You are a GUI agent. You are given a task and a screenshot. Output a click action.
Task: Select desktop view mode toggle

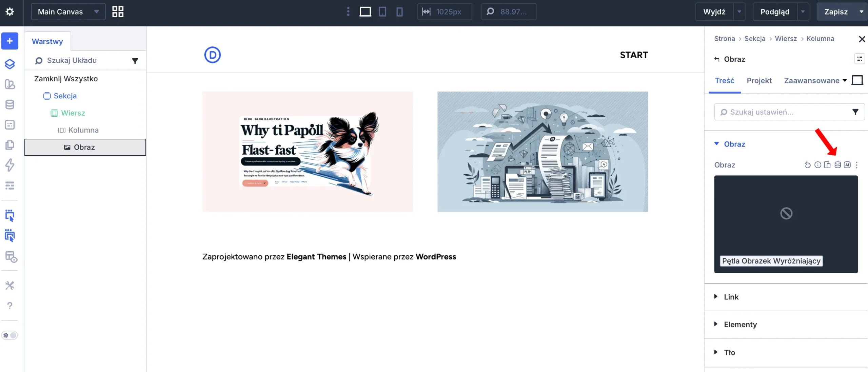(x=365, y=12)
